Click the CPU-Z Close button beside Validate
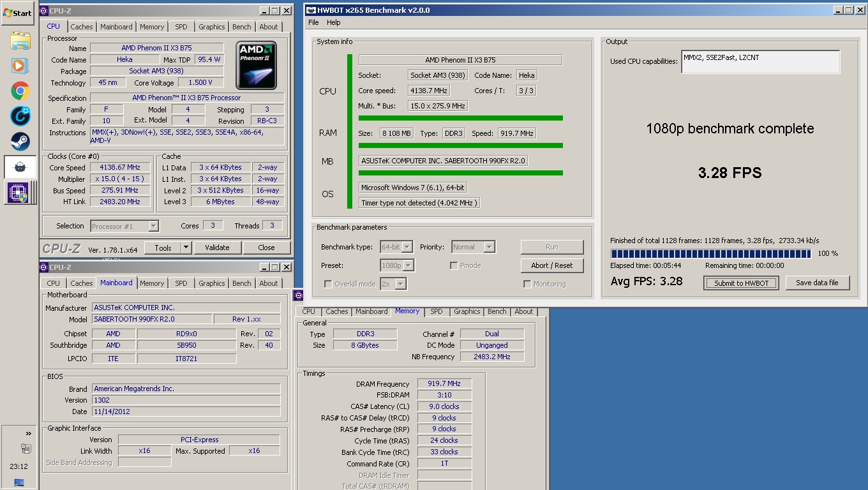 point(267,248)
